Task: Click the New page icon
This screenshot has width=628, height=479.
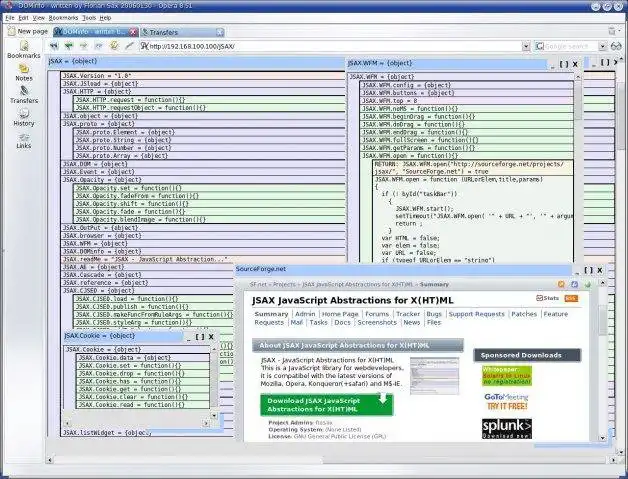Action: coord(12,31)
